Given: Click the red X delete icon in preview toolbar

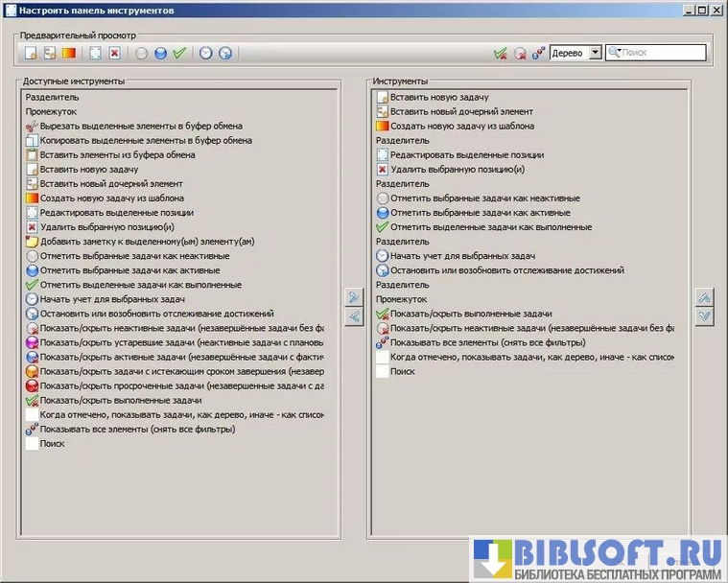Looking at the screenshot, I should click(114, 54).
